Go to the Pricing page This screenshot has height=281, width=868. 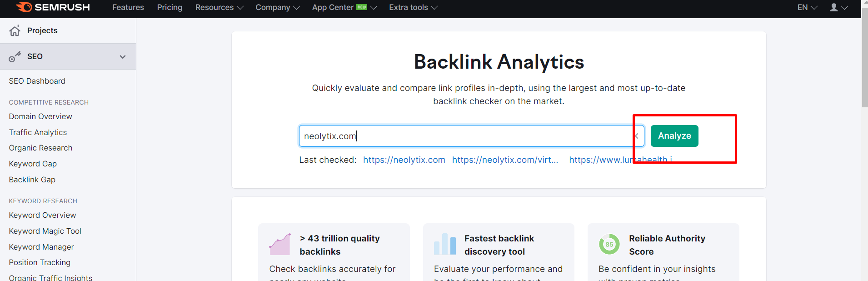[x=170, y=7]
